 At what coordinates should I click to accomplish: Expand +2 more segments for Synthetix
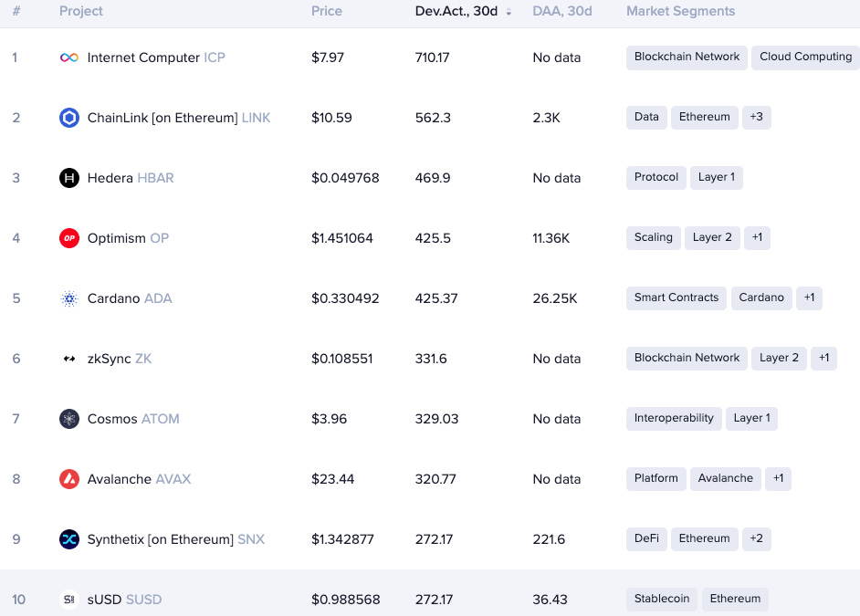point(756,539)
